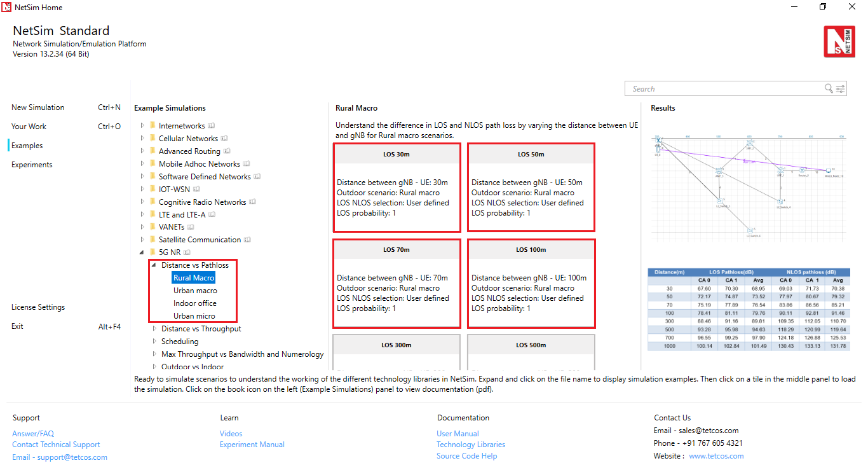Open book icon beside Software Defined Networks
Image resolution: width=868 pixels, height=463 pixels.
(257, 177)
